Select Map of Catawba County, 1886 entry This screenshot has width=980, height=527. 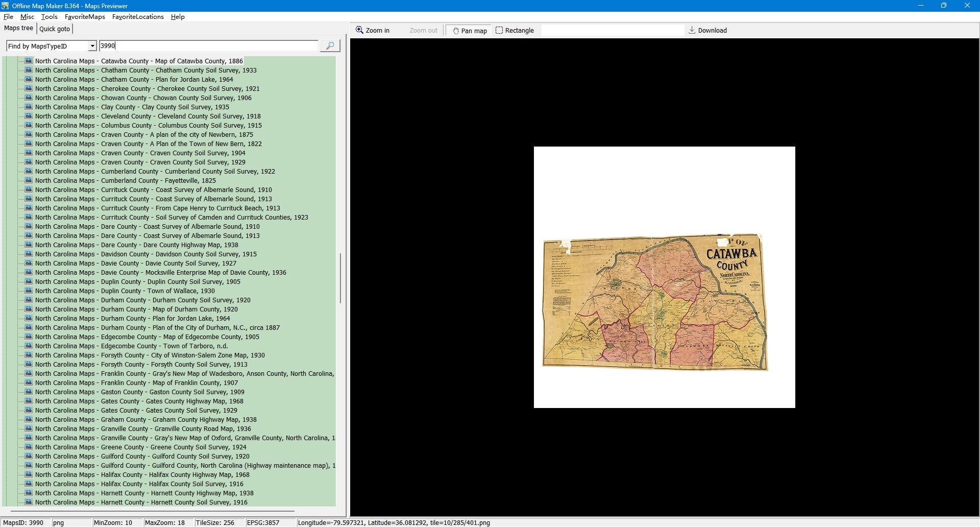pyautogui.click(x=139, y=61)
